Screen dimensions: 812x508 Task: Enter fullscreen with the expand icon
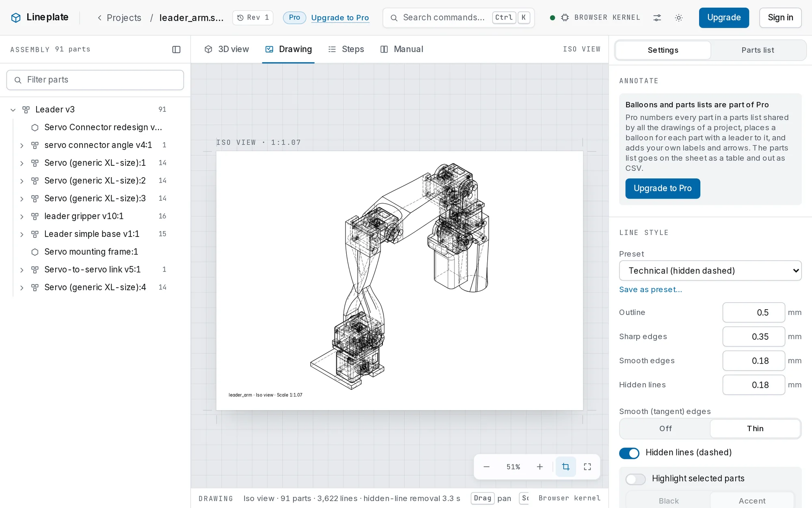tap(587, 467)
